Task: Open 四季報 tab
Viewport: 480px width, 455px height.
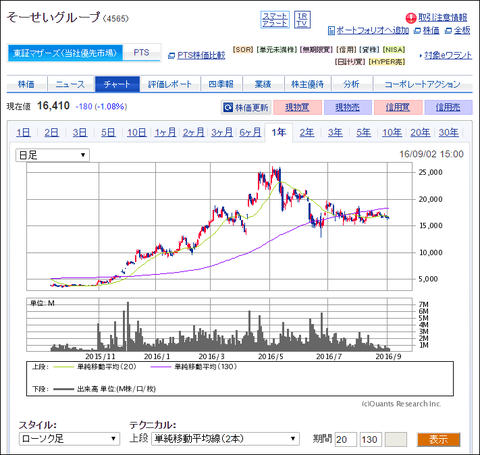Action: coord(221,84)
